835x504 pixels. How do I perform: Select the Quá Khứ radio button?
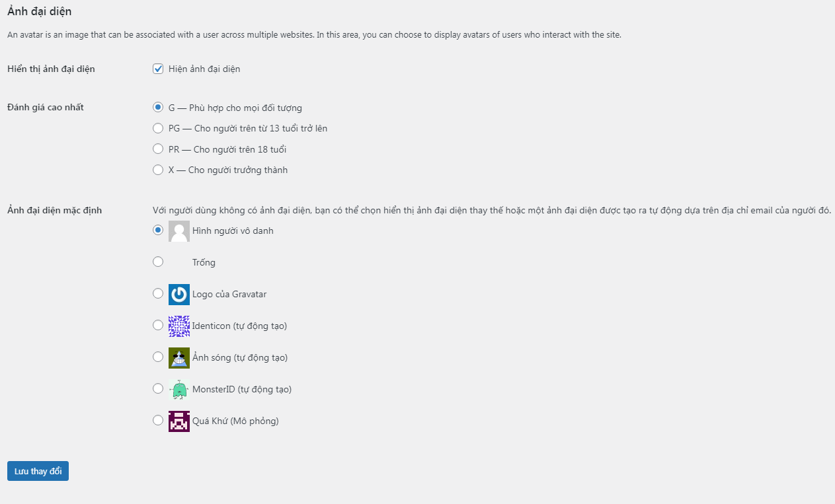pos(158,421)
